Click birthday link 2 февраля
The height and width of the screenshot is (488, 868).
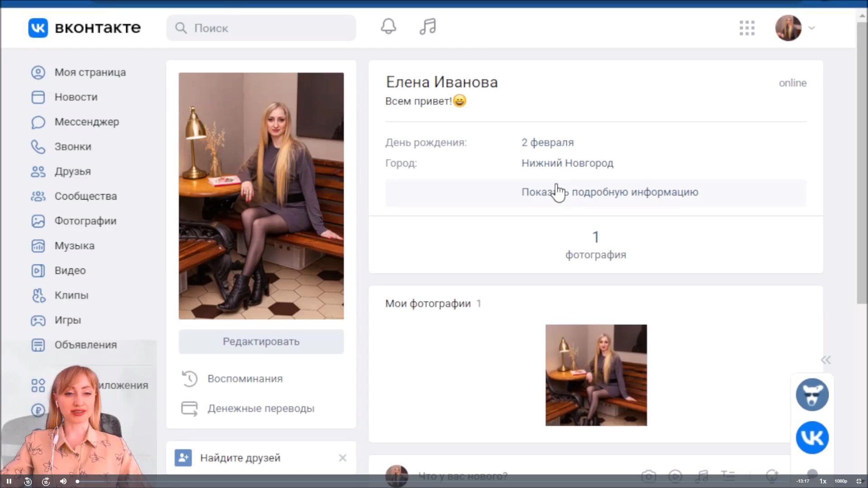(x=547, y=142)
